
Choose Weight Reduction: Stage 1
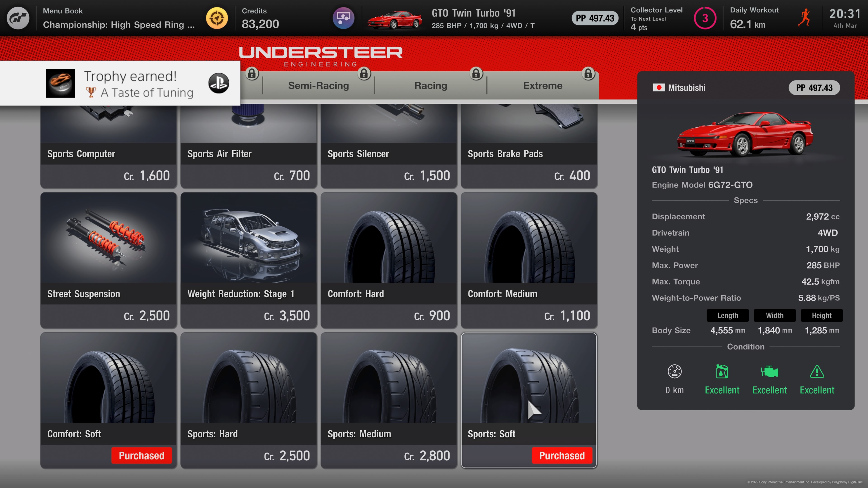coord(248,260)
